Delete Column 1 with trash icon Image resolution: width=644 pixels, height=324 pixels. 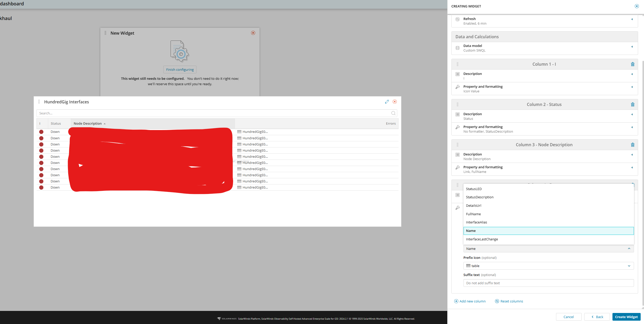pos(632,64)
